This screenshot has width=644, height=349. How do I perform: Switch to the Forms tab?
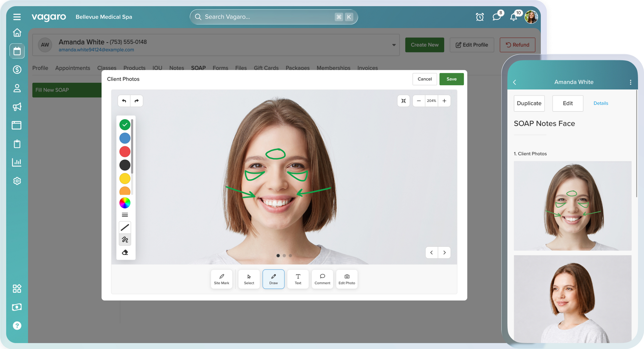[221, 68]
